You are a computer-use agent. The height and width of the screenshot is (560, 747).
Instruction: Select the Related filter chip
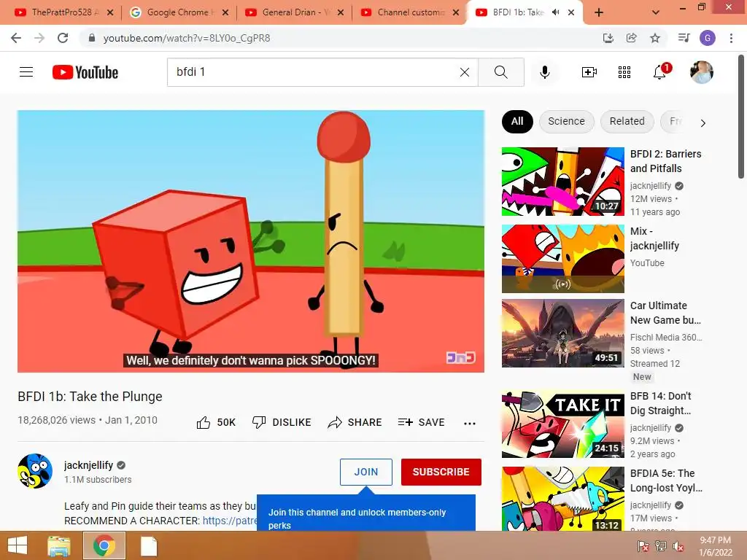[627, 122]
